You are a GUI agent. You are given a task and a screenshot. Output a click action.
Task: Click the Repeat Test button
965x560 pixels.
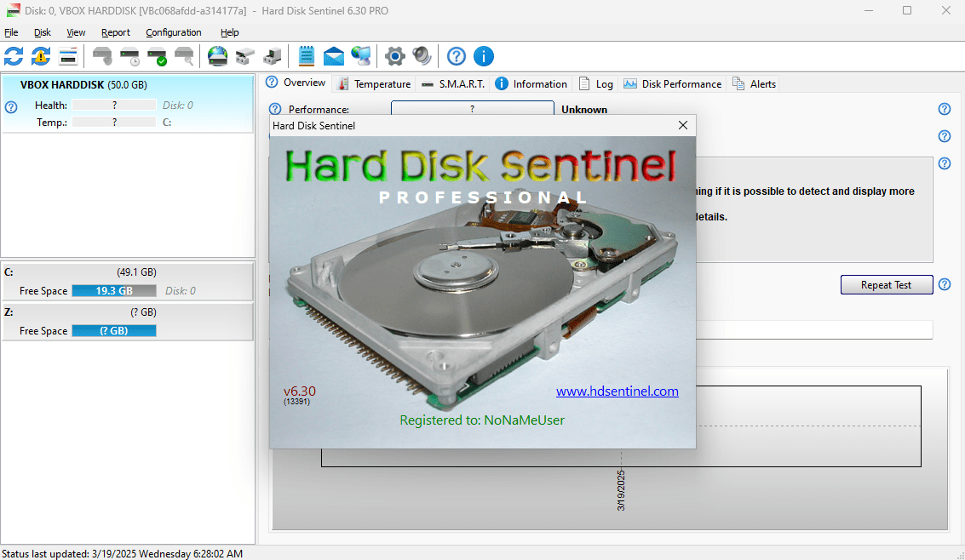tap(887, 284)
